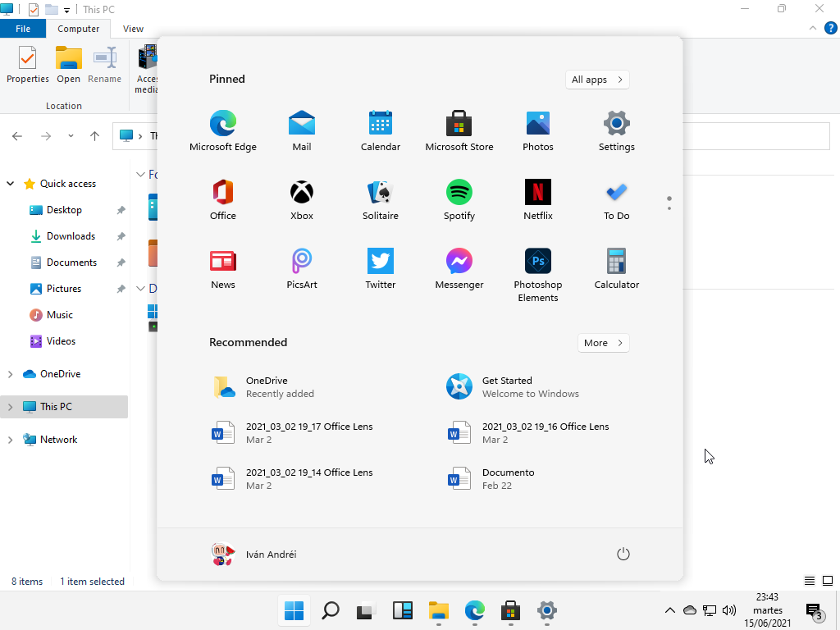Open the Twitter app
Screen dimensions: 840x630
(381, 269)
